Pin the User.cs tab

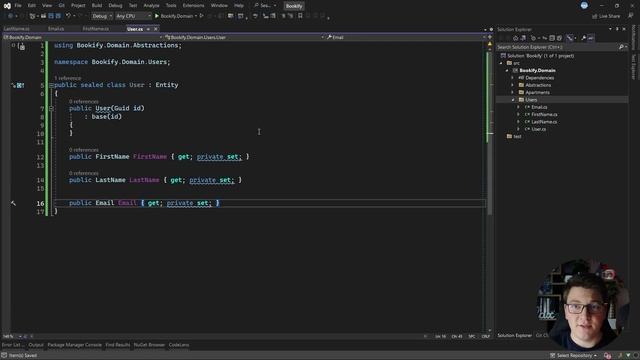[x=148, y=29]
